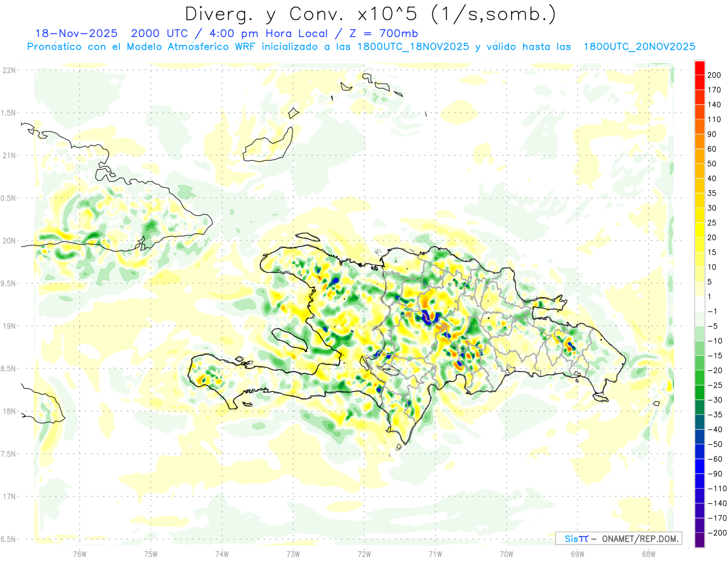The height and width of the screenshot is (562, 728).
Task: Click the "74W" longitude label
Action: (x=222, y=554)
